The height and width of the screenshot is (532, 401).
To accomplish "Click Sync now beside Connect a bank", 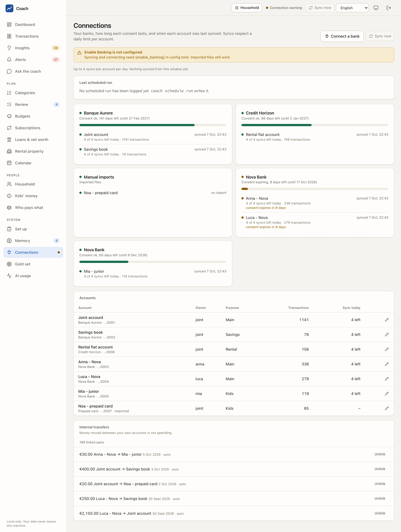I will coord(380,36).
